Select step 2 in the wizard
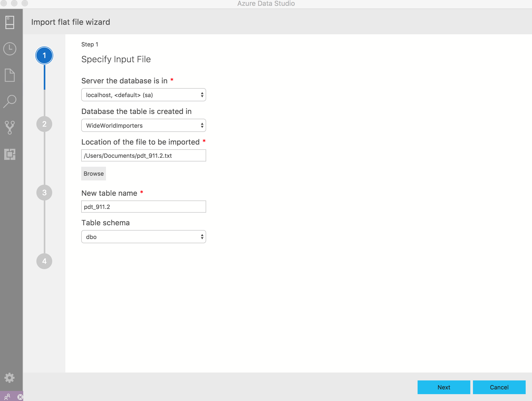This screenshot has height=401, width=532. point(45,124)
